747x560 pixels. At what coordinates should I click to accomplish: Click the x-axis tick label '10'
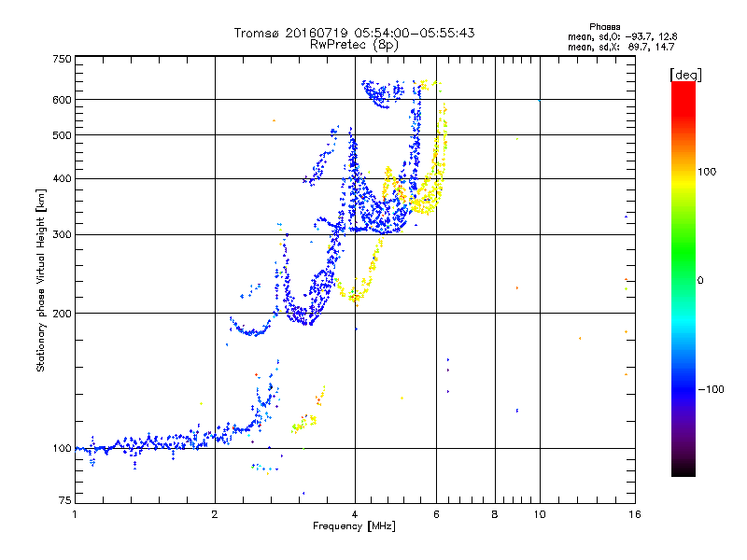540,514
